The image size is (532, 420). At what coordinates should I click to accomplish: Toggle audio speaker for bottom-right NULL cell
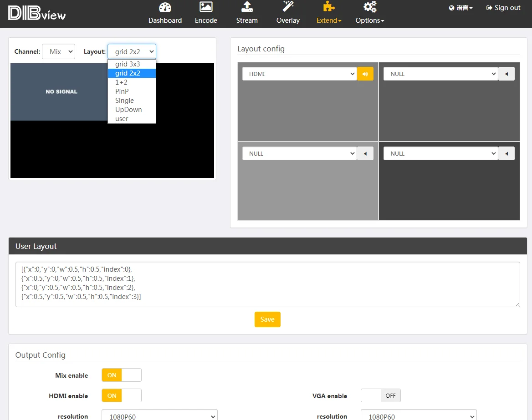pos(506,153)
